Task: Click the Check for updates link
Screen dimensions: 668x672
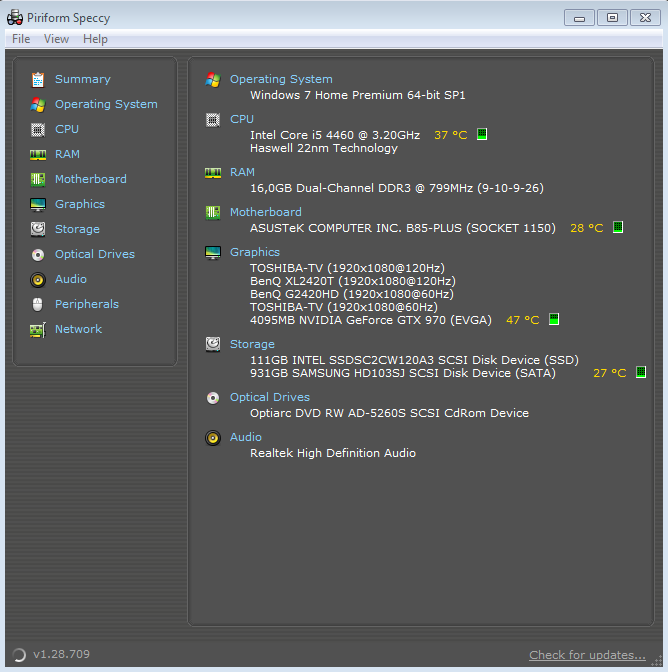Action: (587, 655)
